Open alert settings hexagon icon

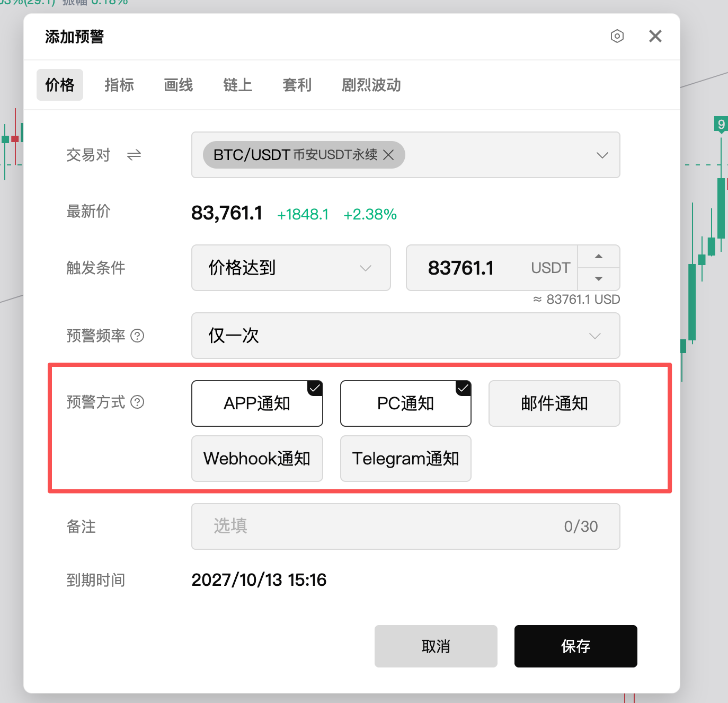[x=617, y=36]
